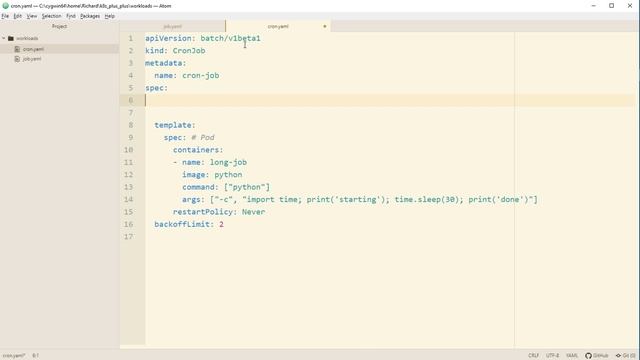Click the 'metadata:' key on line 3
The height and width of the screenshot is (360, 640).
(x=166, y=63)
